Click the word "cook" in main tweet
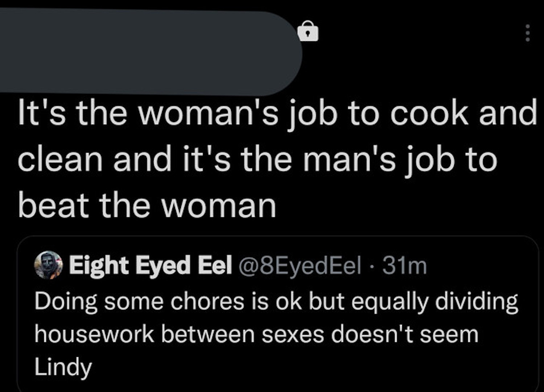The image size is (544, 392). 429,113
